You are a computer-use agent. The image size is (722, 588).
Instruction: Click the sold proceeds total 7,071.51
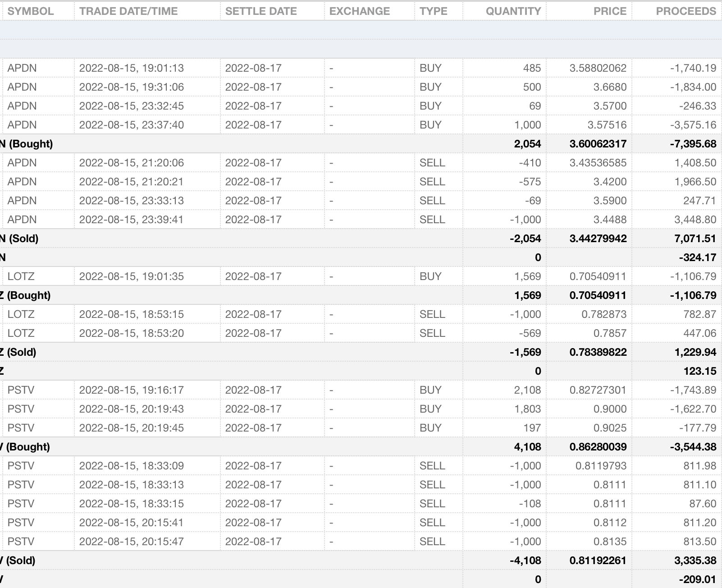[x=695, y=239]
